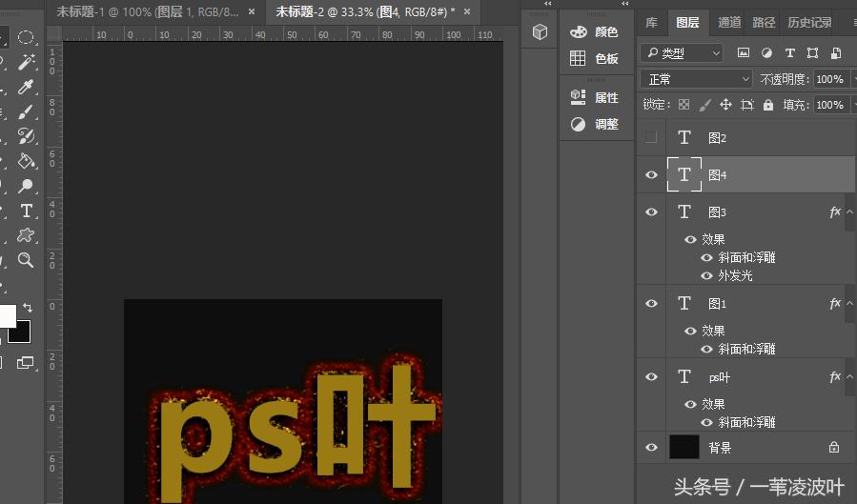Open the 颜色 color panel
This screenshot has width=857, height=504.
[x=594, y=32]
